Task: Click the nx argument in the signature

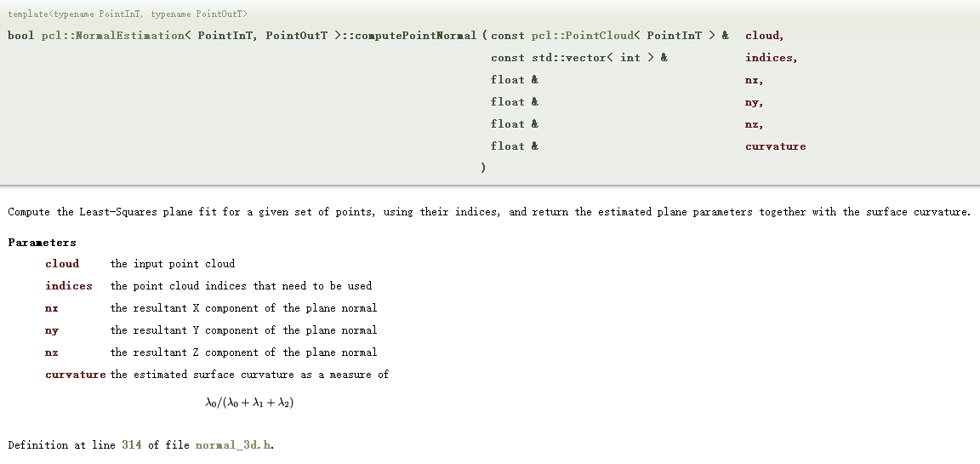Action: [x=752, y=80]
